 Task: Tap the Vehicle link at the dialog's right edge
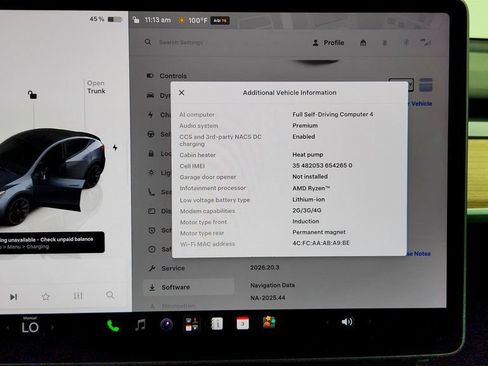[x=420, y=104]
